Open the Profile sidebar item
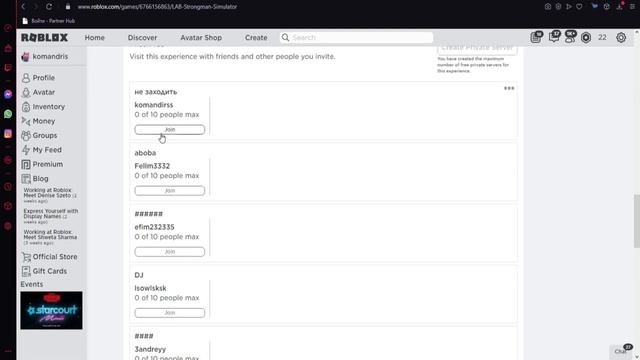Screen dimensions: 640x360 pyautogui.click(x=38, y=78)
